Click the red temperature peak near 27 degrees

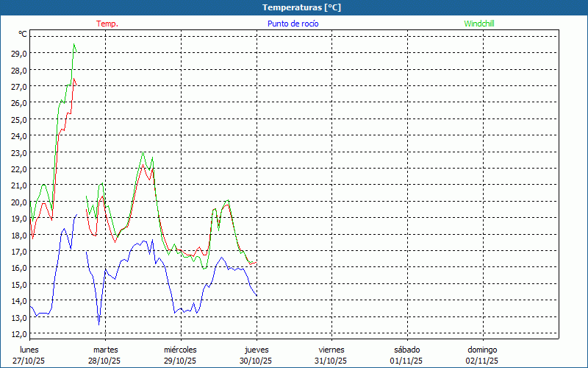pyautogui.click(x=74, y=79)
